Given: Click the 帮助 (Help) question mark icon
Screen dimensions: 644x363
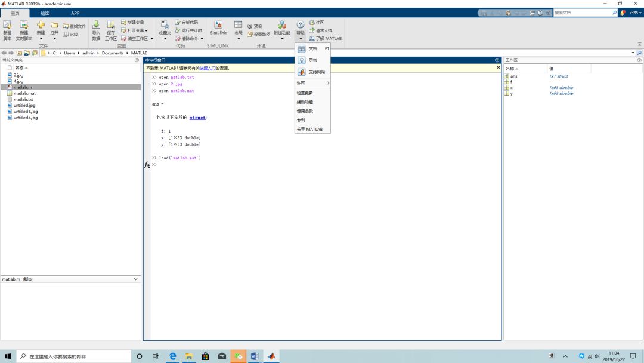Looking at the screenshot, I should click(x=301, y=25).
